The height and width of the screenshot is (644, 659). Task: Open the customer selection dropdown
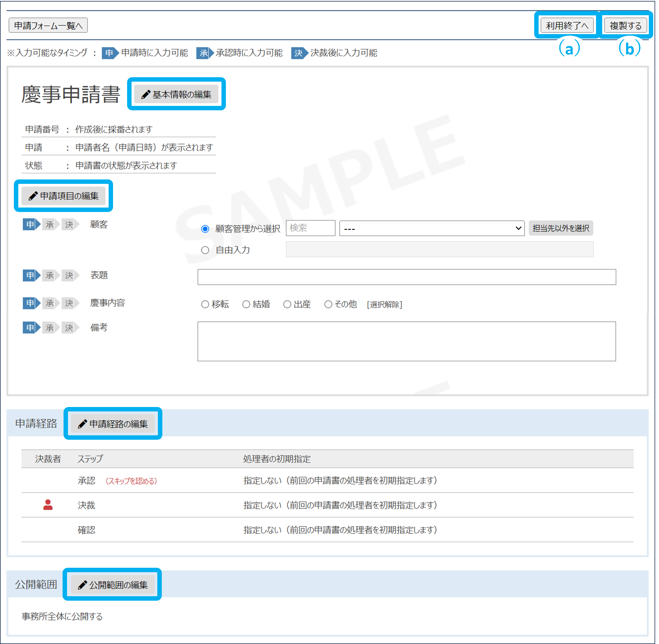pyautogui.click(x=432, y=229)
